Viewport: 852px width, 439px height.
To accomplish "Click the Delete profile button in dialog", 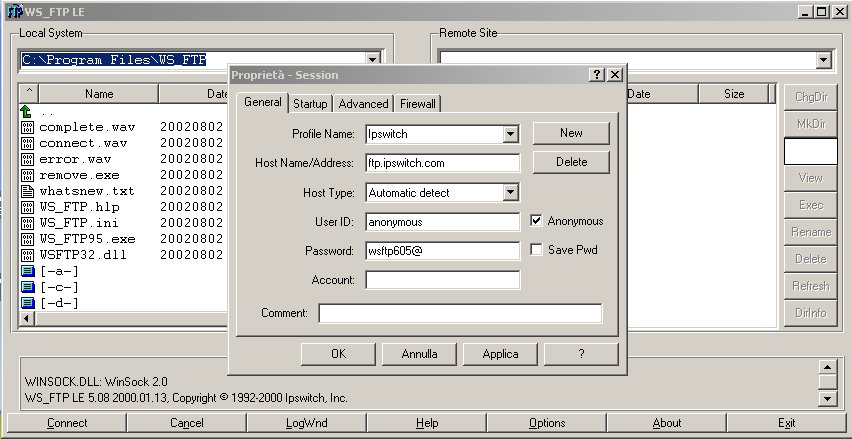I will (x=571, y=162).
